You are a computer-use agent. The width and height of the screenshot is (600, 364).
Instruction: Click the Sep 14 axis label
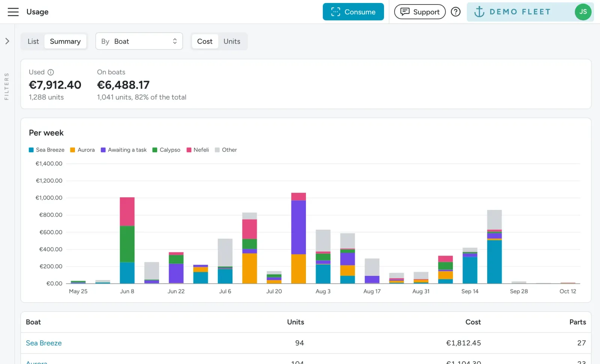470,291
